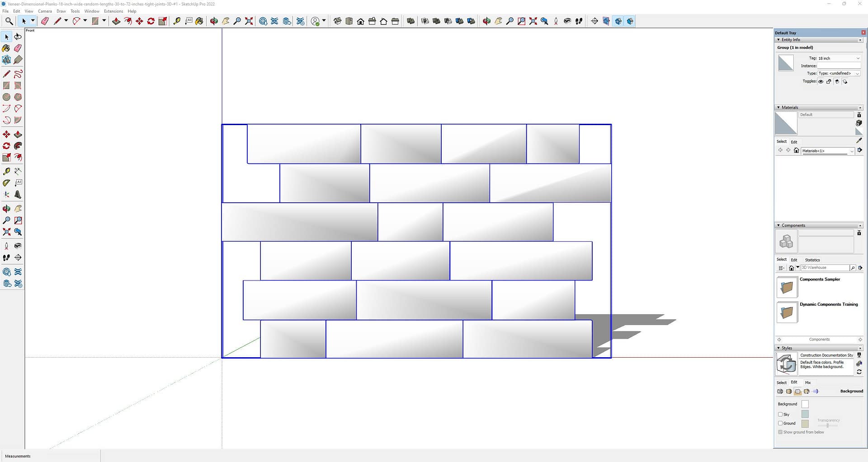Activate the Push/Pull tool in top toolbar
The image size is (868, 462).
(x=116, y=21)
